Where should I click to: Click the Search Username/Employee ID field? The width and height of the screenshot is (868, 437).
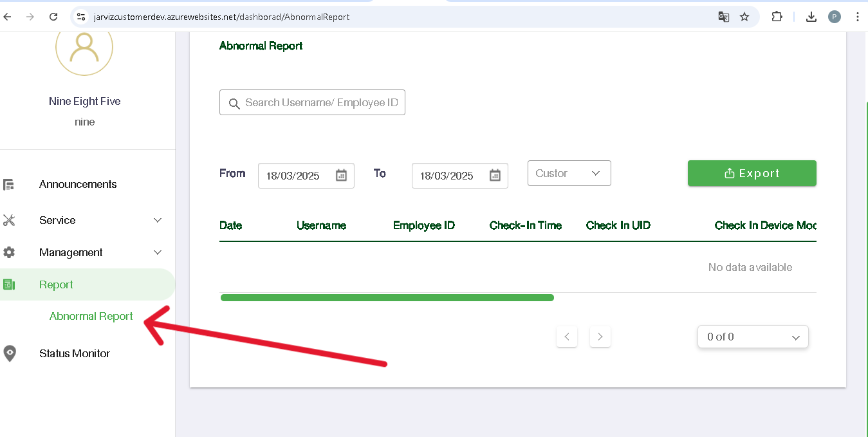(320, 103)
